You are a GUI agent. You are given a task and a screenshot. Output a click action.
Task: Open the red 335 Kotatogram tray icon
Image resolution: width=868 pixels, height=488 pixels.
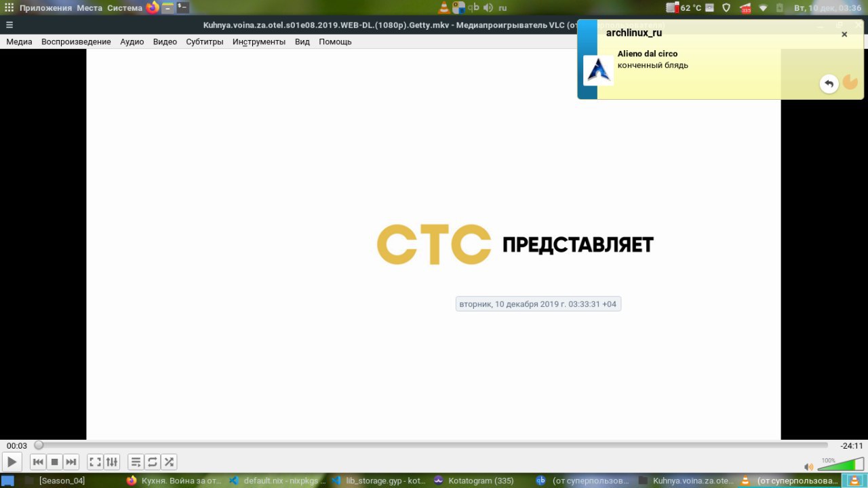coord(746,7)
